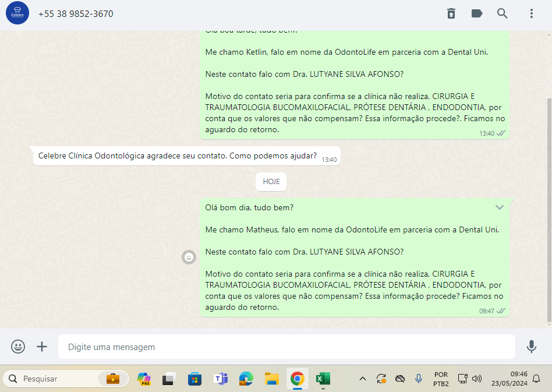Click the sync status tray icon
Image resolution: width=552 pixels, height=392 pixels.
(x=381, y=379)
